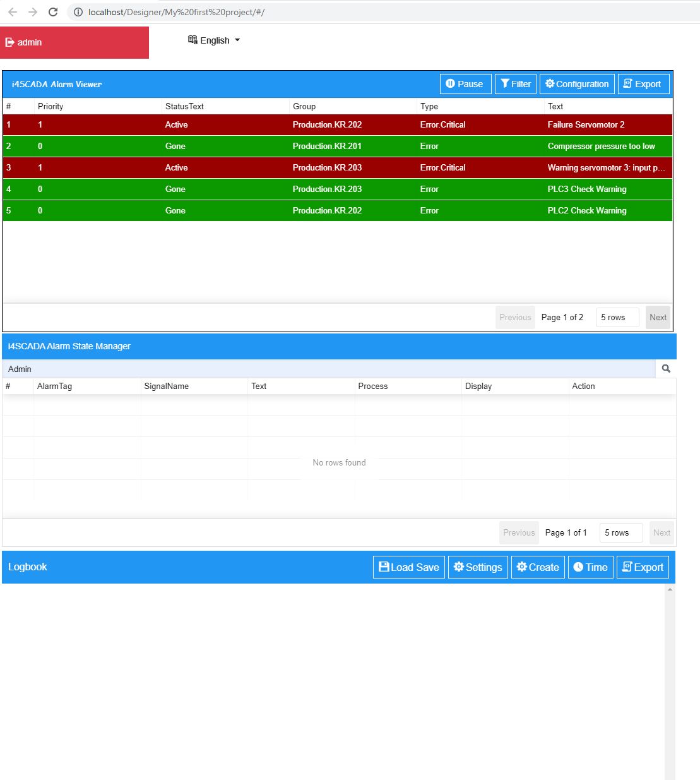The height and width of the screenshot is (780, 700).
Task: Select the Failure Servomotor 2 alarm row
Action: [338, 124]
